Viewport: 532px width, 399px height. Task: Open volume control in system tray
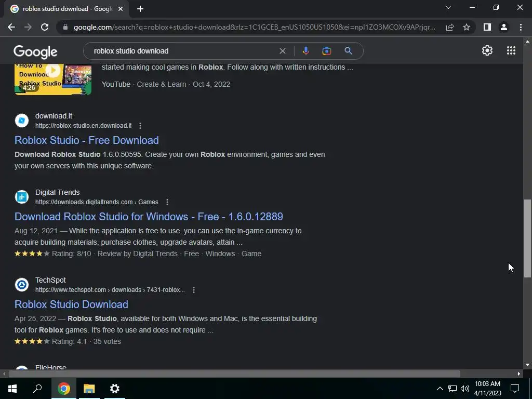pyautogui.click(x=465, y=389)
